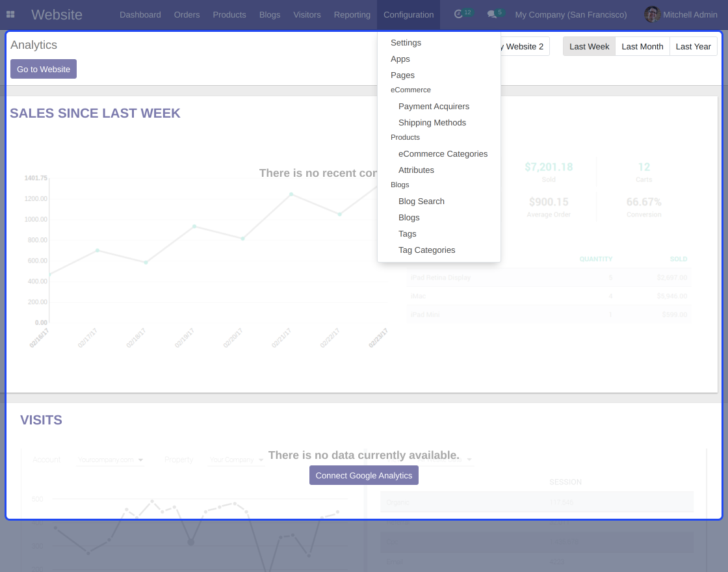Open the Reporting menu
Viewport: 728px width, 572px height.
click(352, 14)
